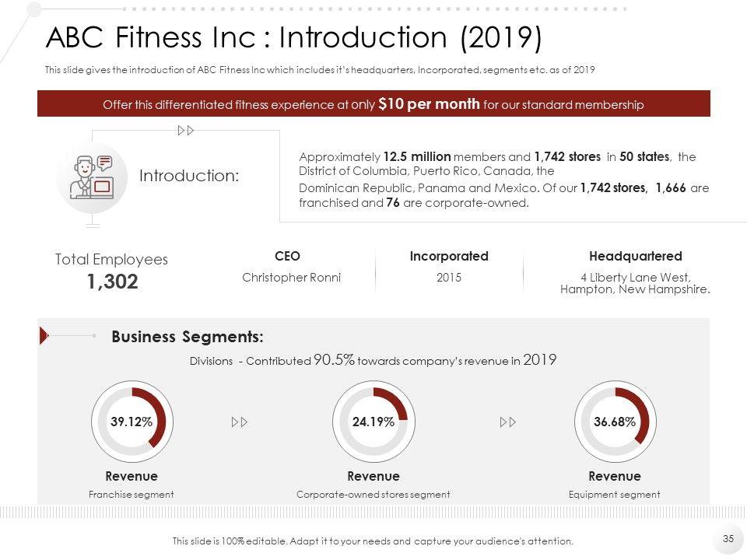Image resolution: width=747 pixels, height=560 pixels.
Task: Click the slide title ABC Fitness Inc
Action: click(x=293, y=37)
